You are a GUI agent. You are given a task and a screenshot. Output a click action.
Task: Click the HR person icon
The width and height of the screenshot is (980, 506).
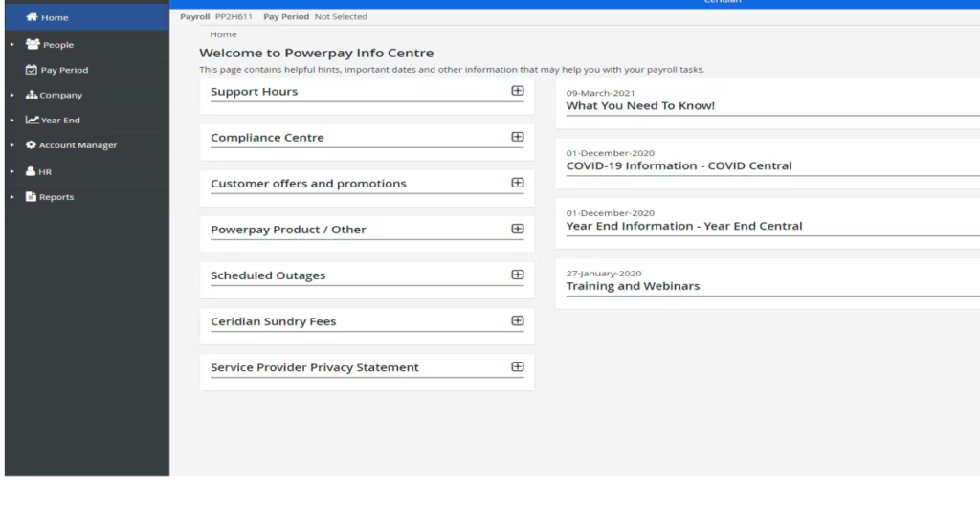click(x=31, y=171)
